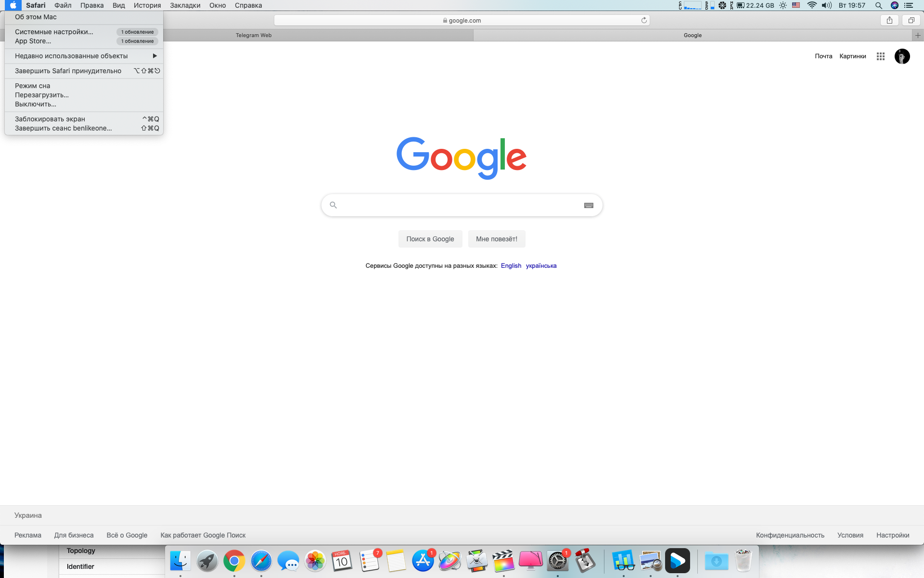Open Downloads folder in the Dock

(717, 561)
